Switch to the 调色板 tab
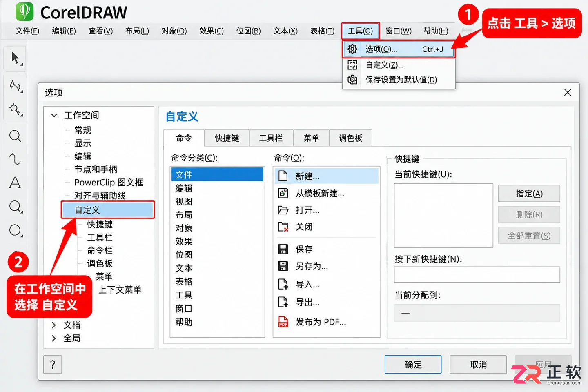Viewport: 588px width, 392px height. [x=350, y=138]
